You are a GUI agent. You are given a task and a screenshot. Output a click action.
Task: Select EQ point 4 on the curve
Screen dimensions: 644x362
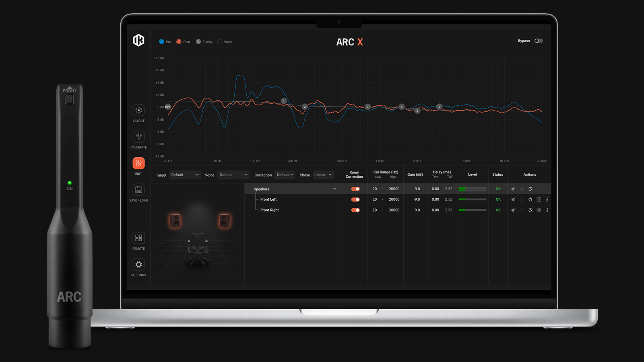coord(401,107)
